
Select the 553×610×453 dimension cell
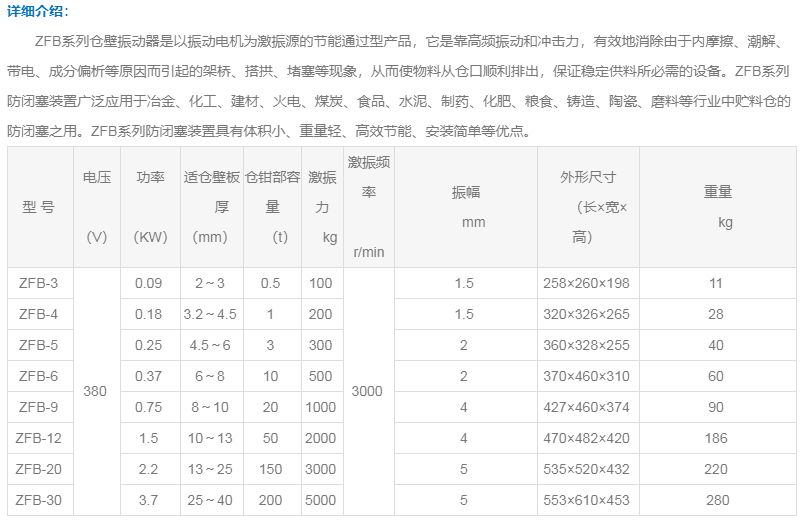587,500
